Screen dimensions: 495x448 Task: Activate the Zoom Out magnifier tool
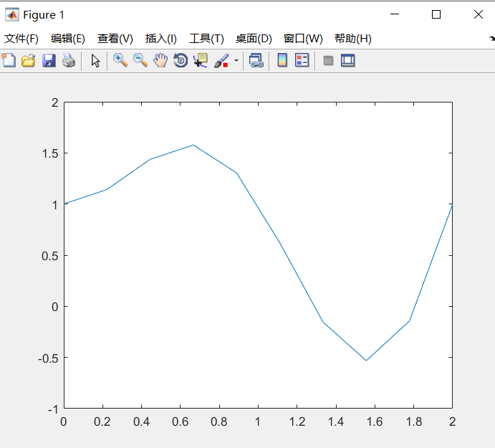pyautogui.click(x=140, y=60)
